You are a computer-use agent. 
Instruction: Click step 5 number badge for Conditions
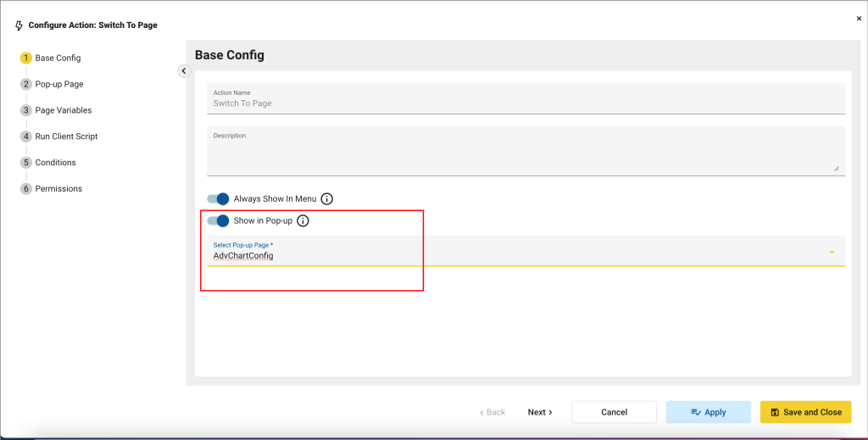[x=26, y=163]
